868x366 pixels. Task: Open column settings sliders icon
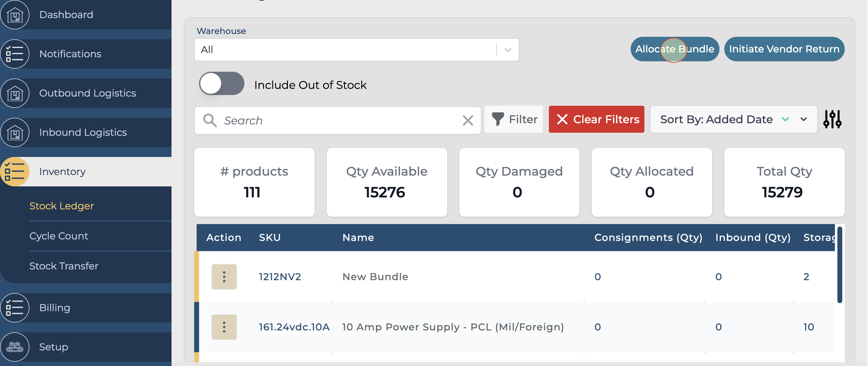(x=832, y=120)
